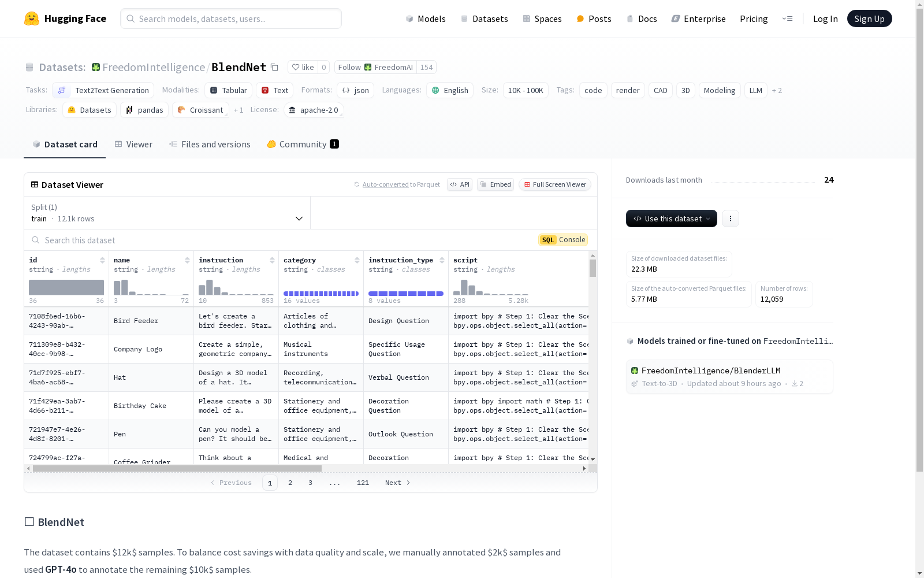Open Datasets in the top navigation
Viewport: 924px width, 578px height.
click(x=484, y=18)
